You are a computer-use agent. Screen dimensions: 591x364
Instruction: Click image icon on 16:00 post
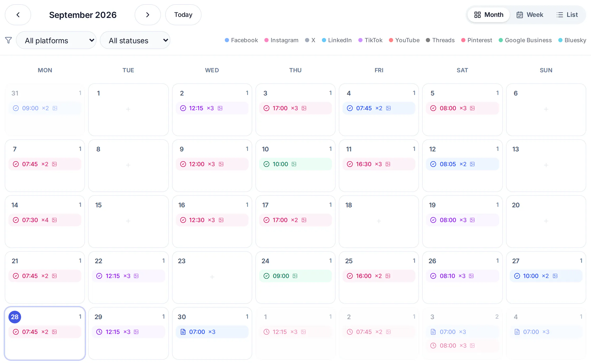(x=388, y=276)
